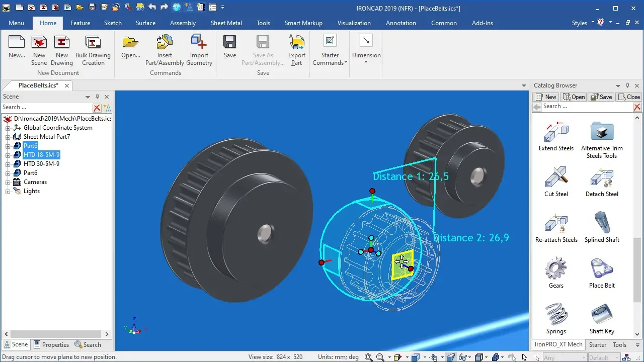Expand the Lights tree node
644x362 pixels.
click(8, 191)
